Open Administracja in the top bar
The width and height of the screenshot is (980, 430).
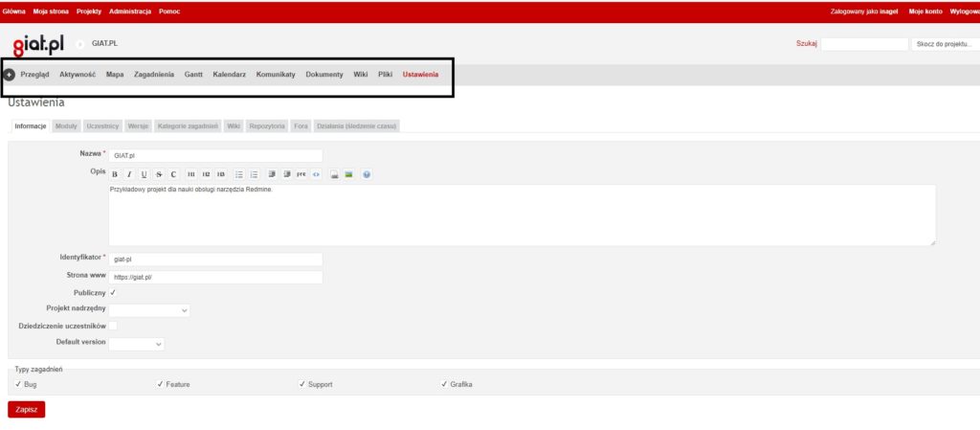pyautogui.click(x=130, y=11)
